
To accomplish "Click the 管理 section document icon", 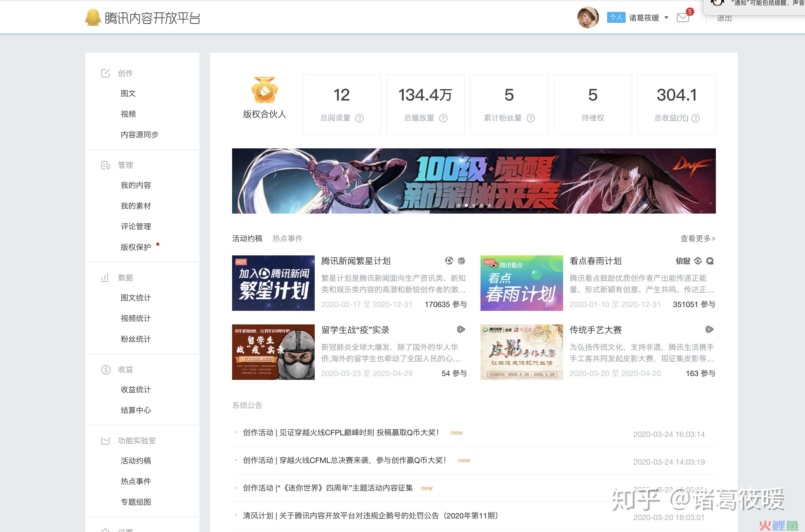I will click(105, 165).
